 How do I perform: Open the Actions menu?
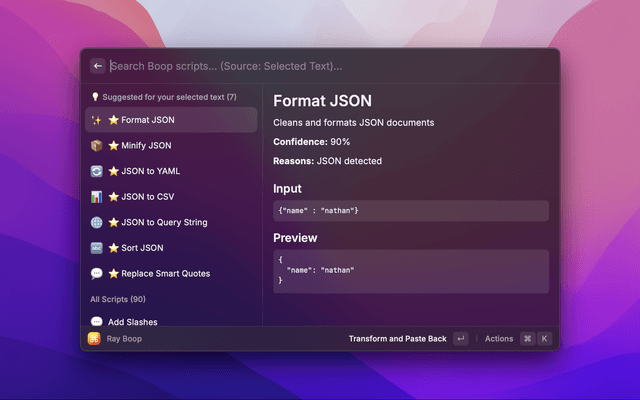coord(499,339)
